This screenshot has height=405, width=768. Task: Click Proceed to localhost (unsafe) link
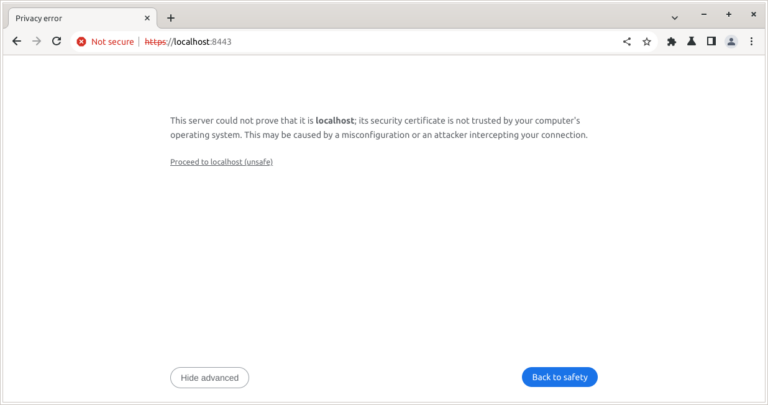pyautogui.click(x=221, y=162)
